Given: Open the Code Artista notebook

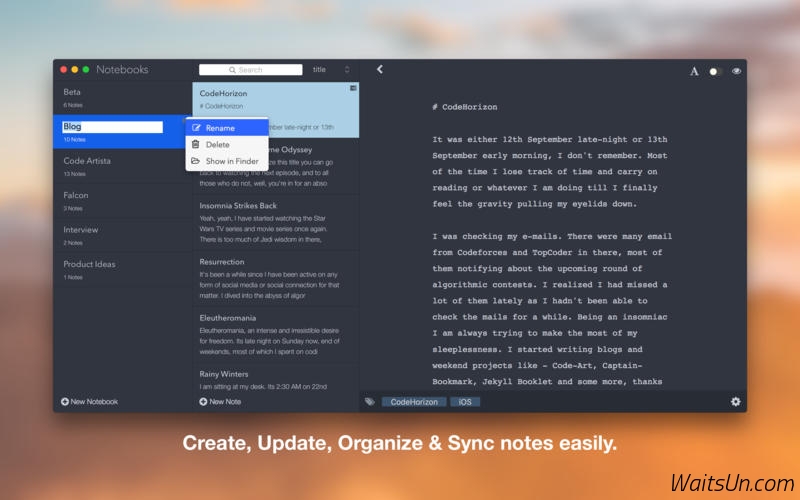Looking at the screenshot, I should coord(122,166).
